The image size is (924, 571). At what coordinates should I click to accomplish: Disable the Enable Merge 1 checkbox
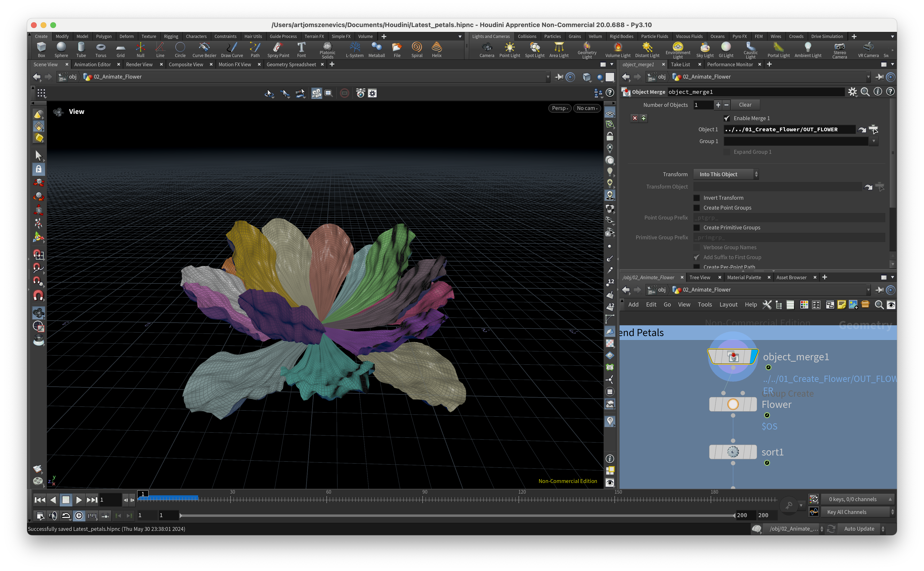coord(727,118)
